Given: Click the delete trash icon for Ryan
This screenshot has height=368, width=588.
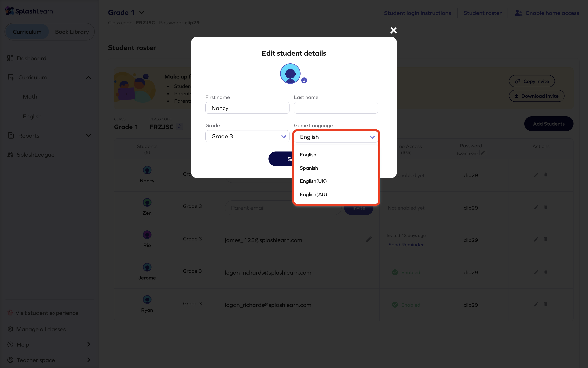Looking at the screenshot, I should point(546,304).
